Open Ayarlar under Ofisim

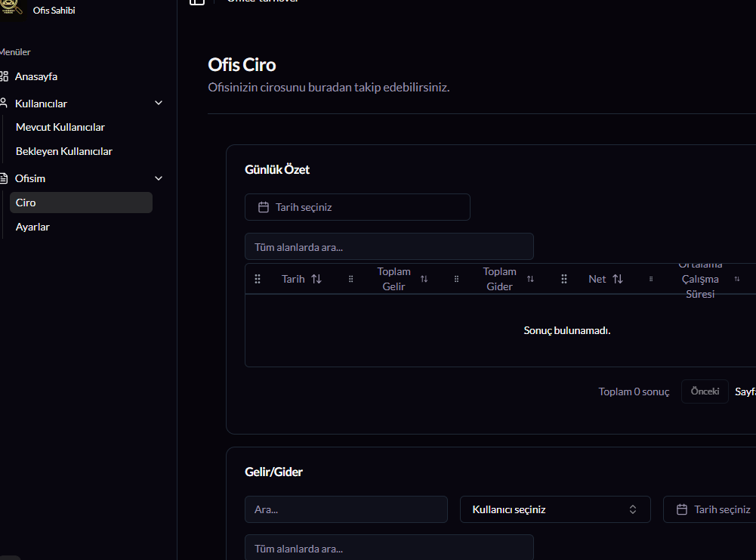tap(32, 227)
